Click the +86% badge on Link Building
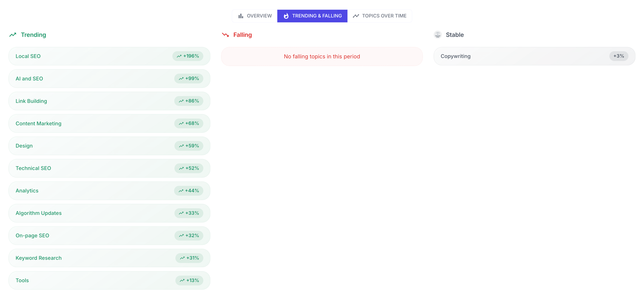This screenshot has height=294, width=644. pyautogui.click(x=189, y=101)
